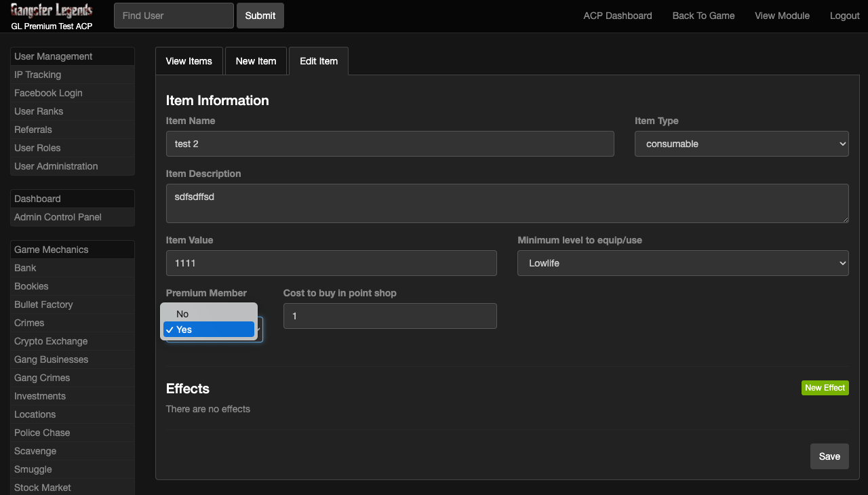This screenshot has width=868, height=495.
Task: Click the Item Value input field
Action: (331, 263)
